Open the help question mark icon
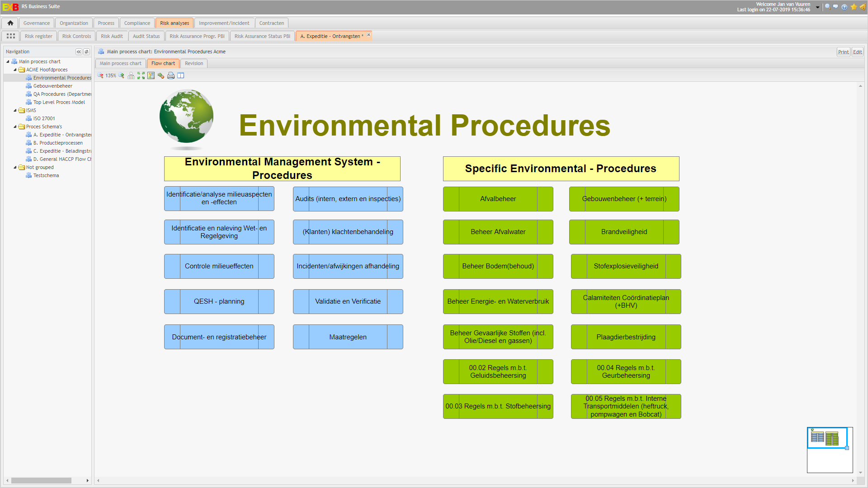Viewport: 868px width, 488px height. (844, 7)
